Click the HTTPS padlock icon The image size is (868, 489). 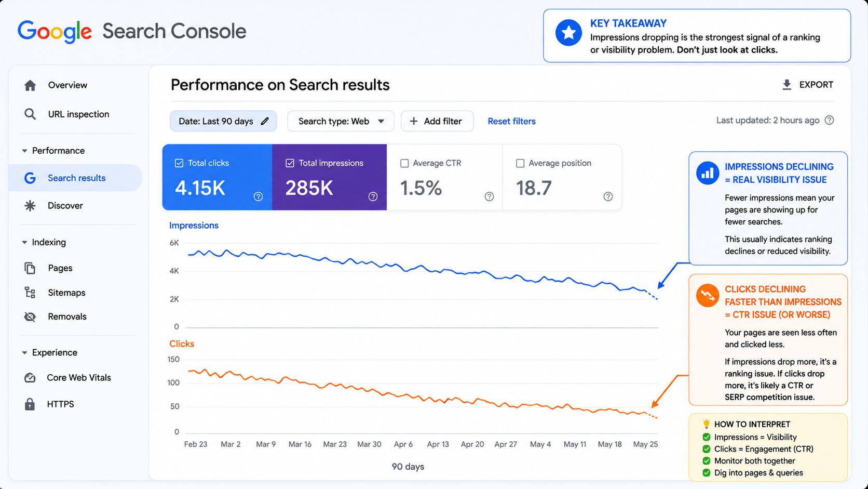point(30,404)
